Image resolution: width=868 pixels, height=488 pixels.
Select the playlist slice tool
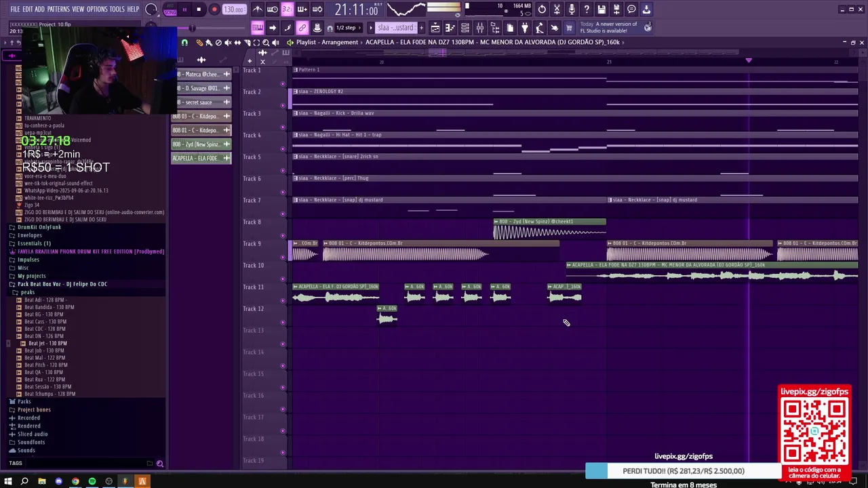click(247, 42)
